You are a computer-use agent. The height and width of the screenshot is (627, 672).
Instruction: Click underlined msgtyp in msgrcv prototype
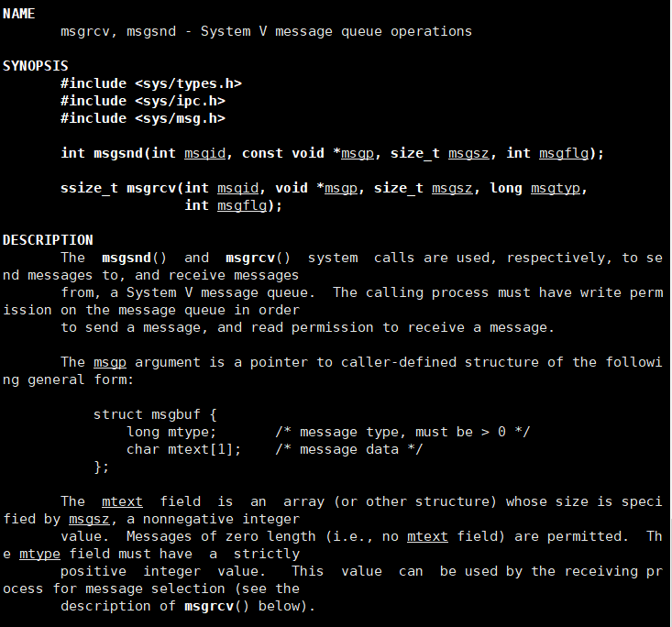coord(556,189)
